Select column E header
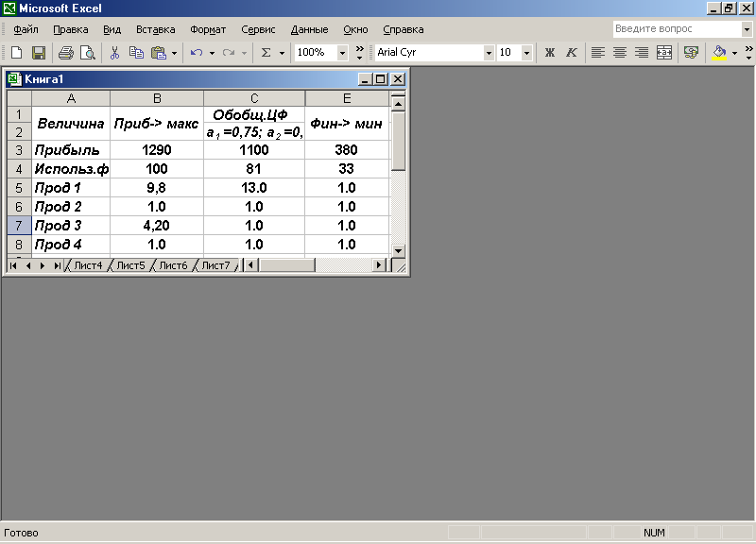This screenshot has width=756, height=544. click(x=347, y=98)
